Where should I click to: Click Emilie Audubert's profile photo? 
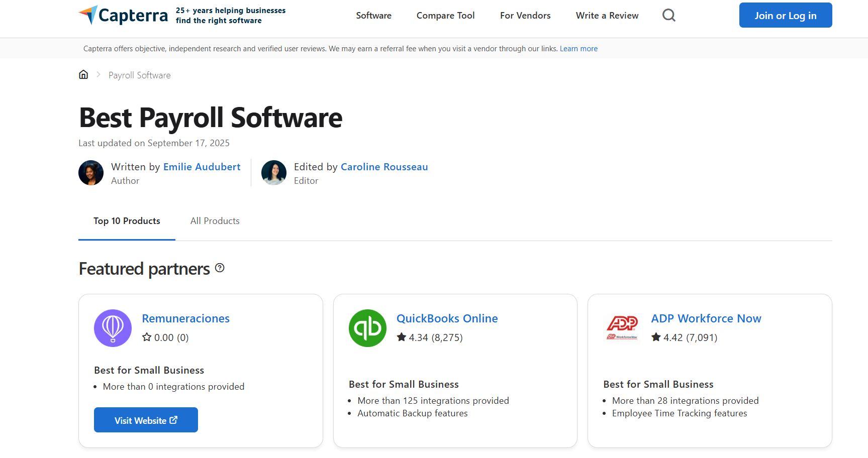(x=91, y=173)
